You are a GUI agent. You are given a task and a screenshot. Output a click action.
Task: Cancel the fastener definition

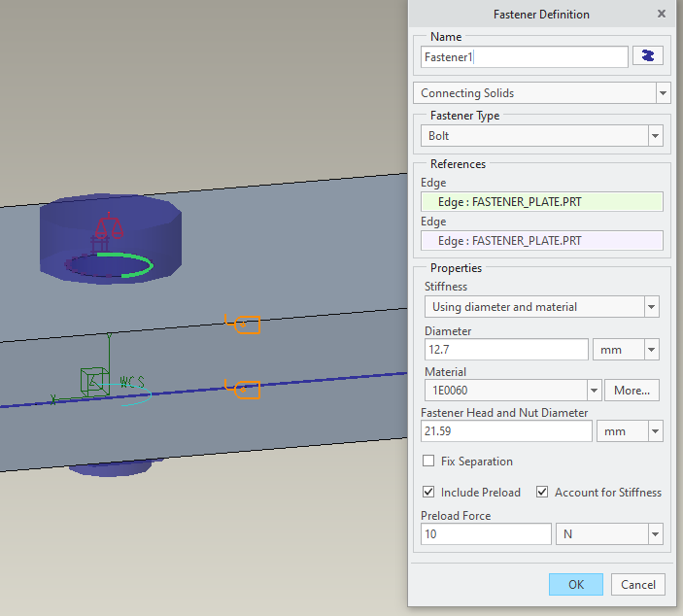[x=638, y=584]
